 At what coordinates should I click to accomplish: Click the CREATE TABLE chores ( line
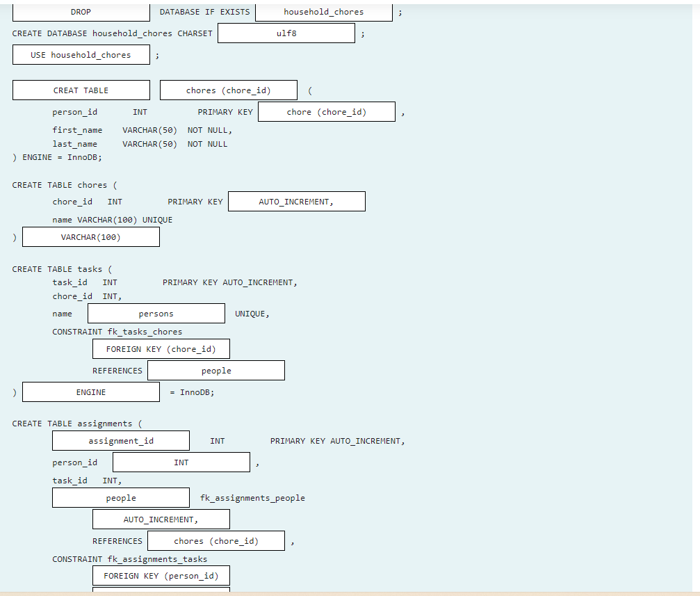click(x=65, y=185)
